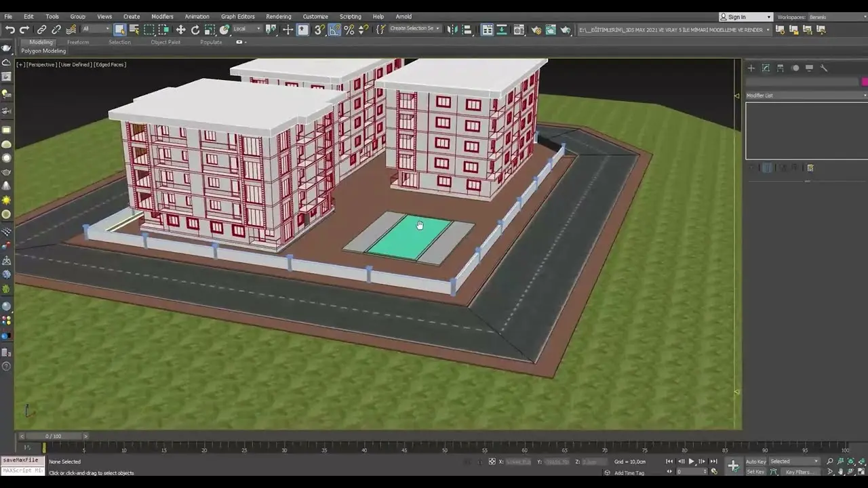Click the Polygon Modeling panel label
This screenshot has width=868, height=488.
43,51
